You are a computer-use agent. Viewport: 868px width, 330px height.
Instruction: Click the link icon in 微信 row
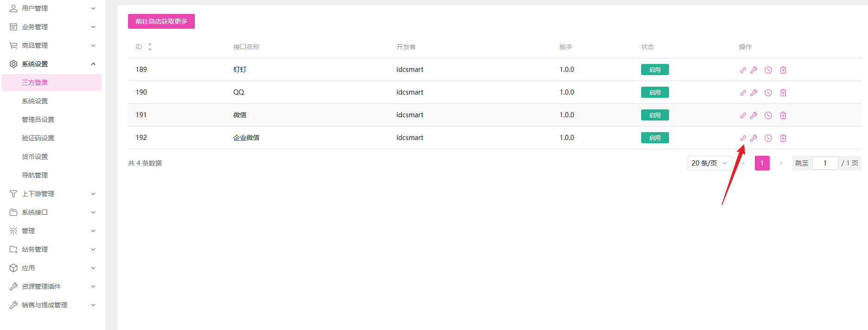[x=743, y=115]
